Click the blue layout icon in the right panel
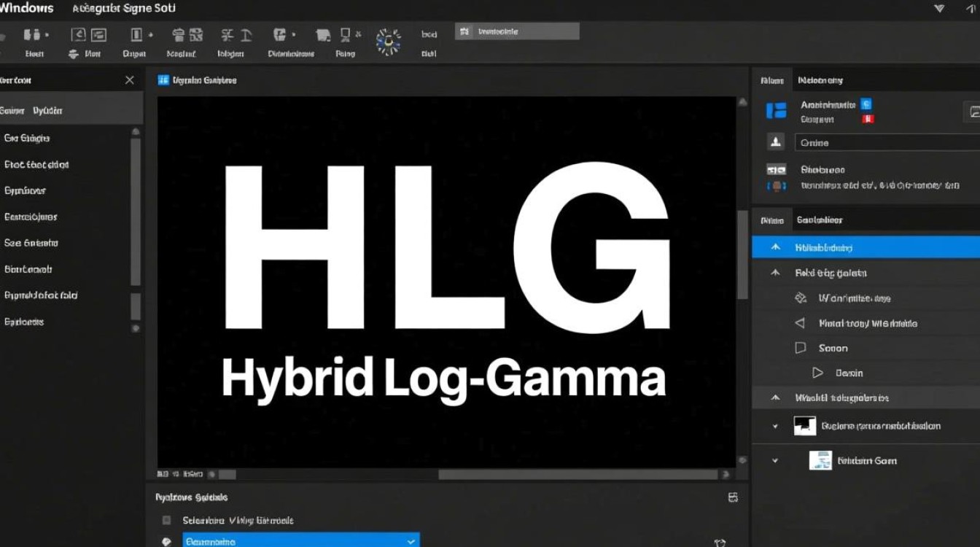Image resolution: width=980 pixels, height=547 pixels. pos(776,111)
